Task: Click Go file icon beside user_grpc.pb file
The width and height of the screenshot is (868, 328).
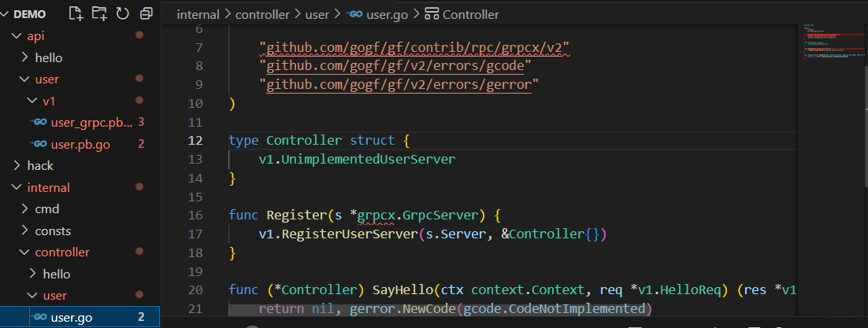Action: [39, 122]
